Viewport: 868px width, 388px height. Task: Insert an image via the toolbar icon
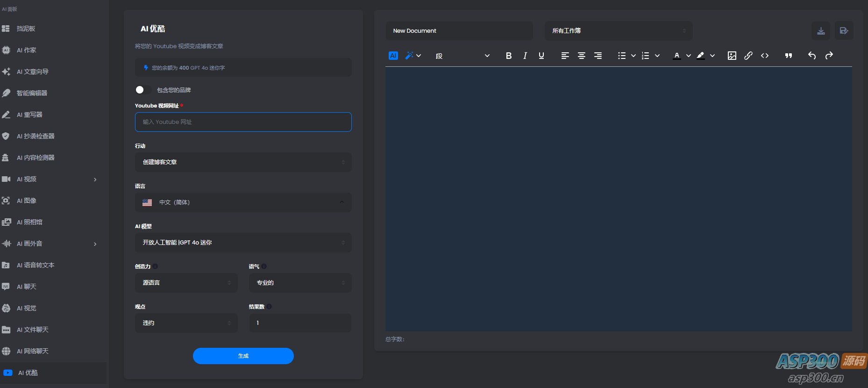[732, 56]
